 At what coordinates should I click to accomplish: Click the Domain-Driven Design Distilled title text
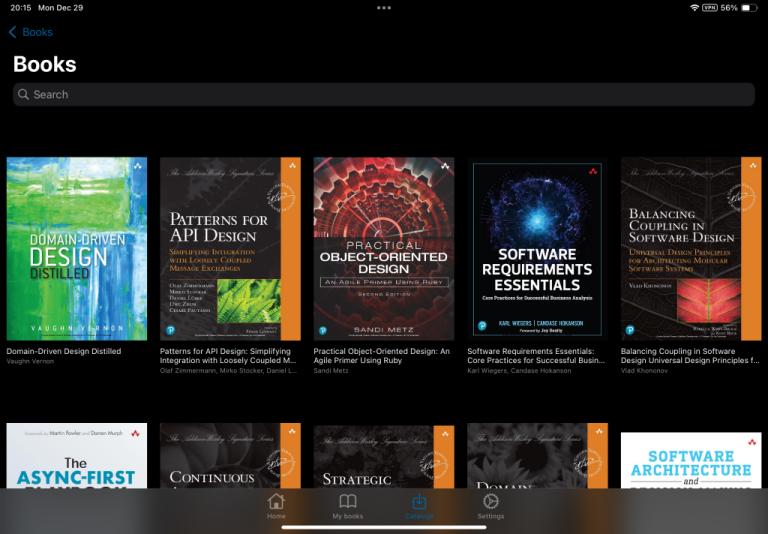[64, 351]
